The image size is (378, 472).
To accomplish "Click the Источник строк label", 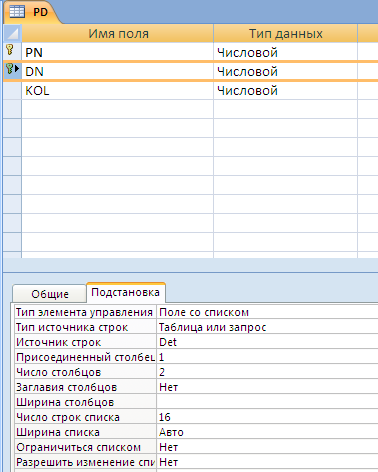I will point(59,342).
